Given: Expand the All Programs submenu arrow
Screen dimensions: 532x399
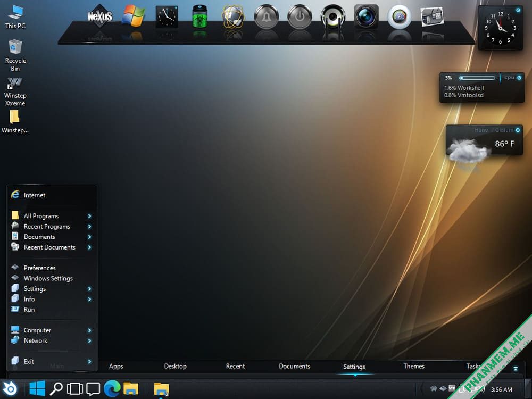Looking at the screenshot, I should tap(89, 216).
